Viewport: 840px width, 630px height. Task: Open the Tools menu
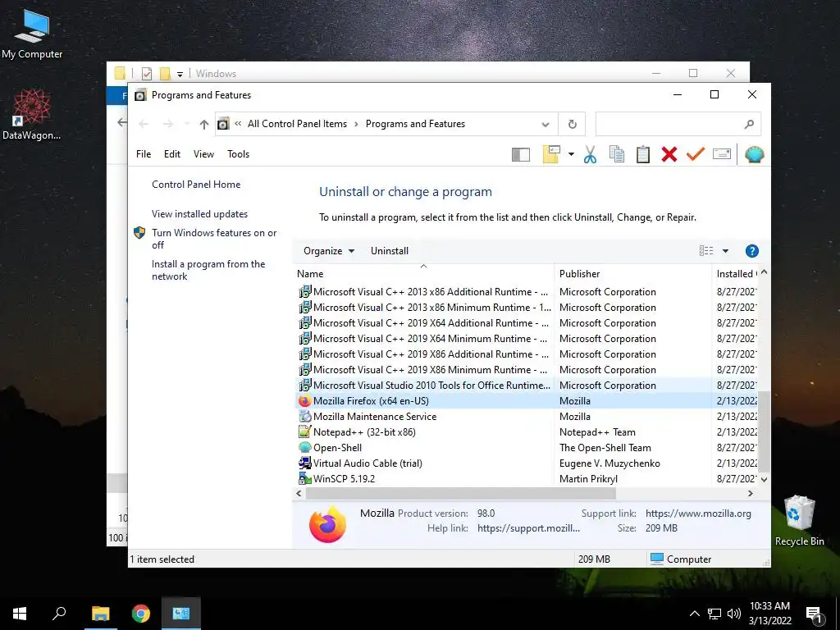click(x=239, y=154)
